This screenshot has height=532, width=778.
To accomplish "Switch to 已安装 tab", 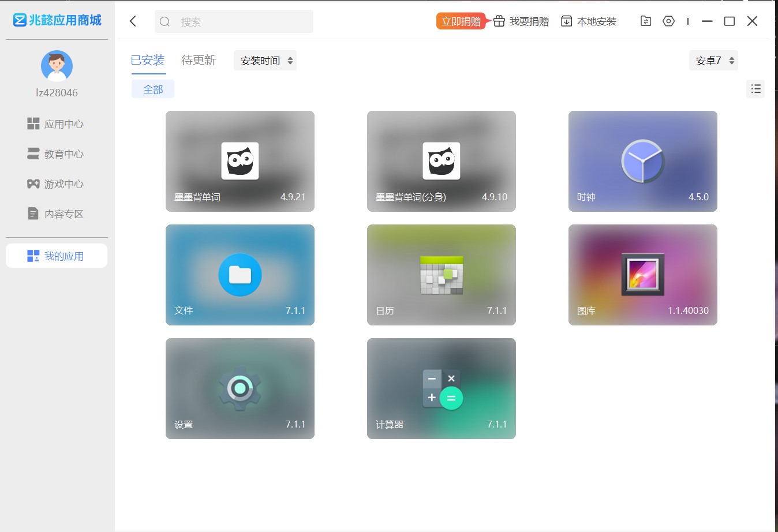I will 148,60.
